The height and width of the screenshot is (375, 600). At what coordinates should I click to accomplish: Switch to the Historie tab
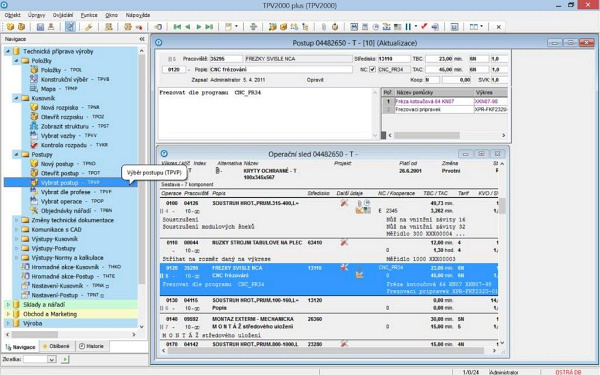(x=92, y=346)
